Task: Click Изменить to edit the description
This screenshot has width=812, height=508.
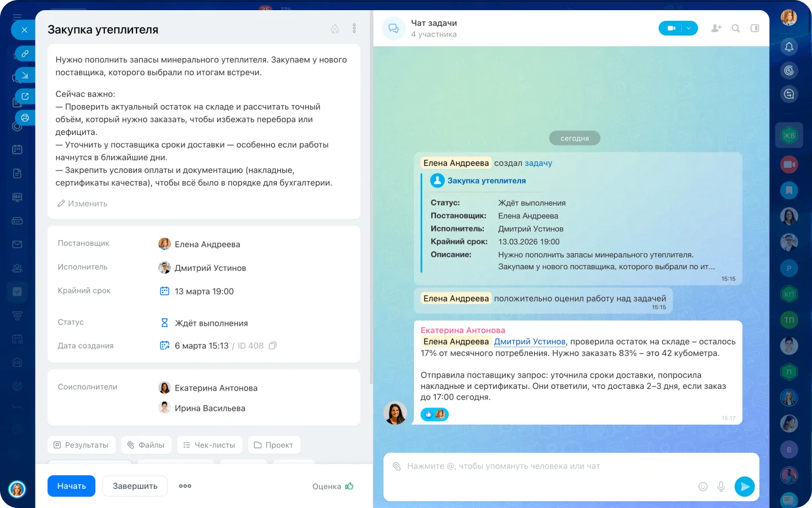Action: (82, 204)
